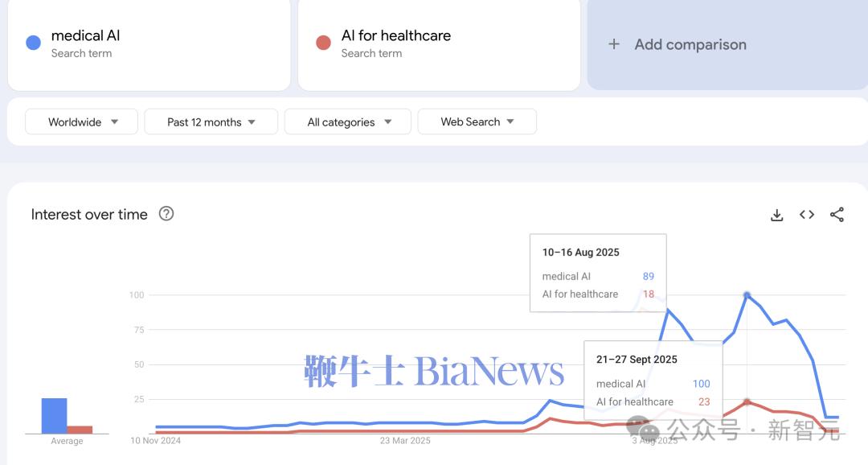Viewport: 868px width, 465px height.
Task: Change the Web Search type dropdown
Action: coord(477,122)
